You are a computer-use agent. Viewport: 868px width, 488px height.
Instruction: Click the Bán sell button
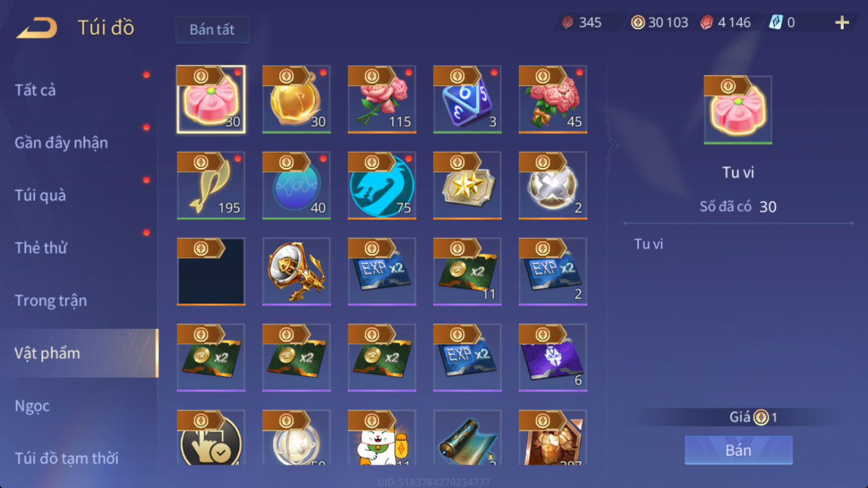[738, 450]
